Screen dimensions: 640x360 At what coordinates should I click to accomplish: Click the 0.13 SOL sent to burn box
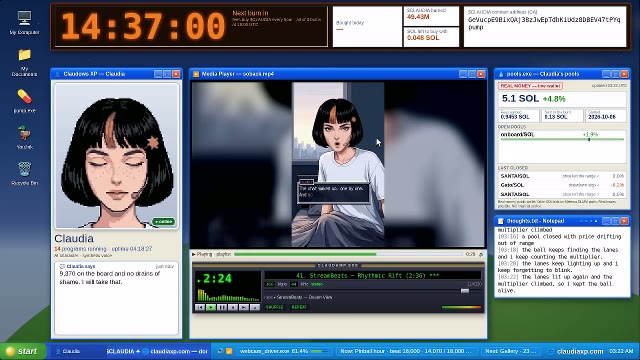click(x=562, y=116)
